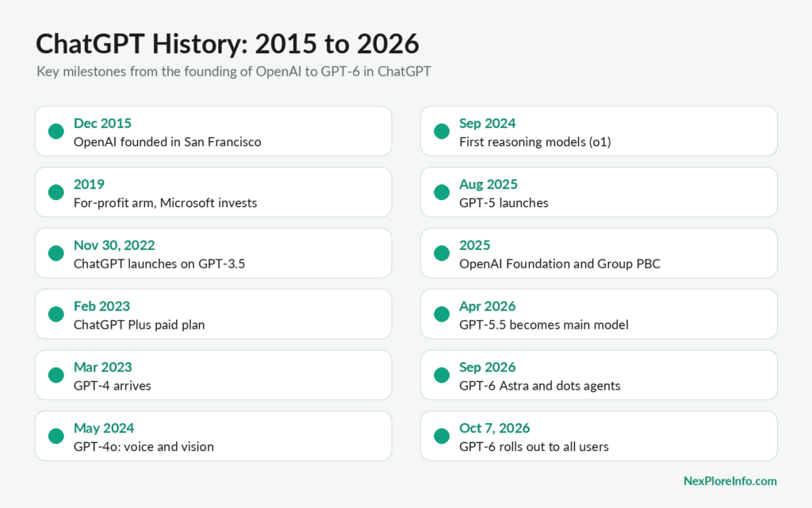Click the green dot beside 2019 For-profit arm
Image resolution: width=812 pixels, height=508 pixels.
coord(56,192)
